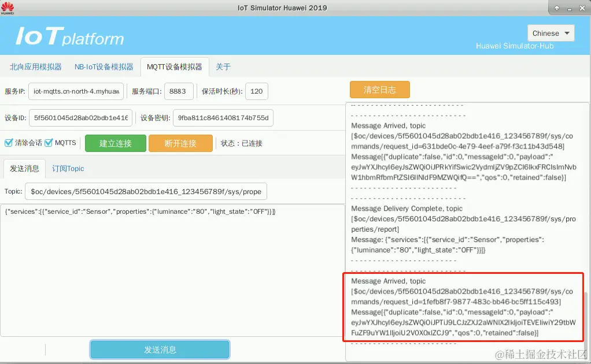
Task: Click the IoT Simulator Huawei 2019 title text
Action: tap(282, 8)
